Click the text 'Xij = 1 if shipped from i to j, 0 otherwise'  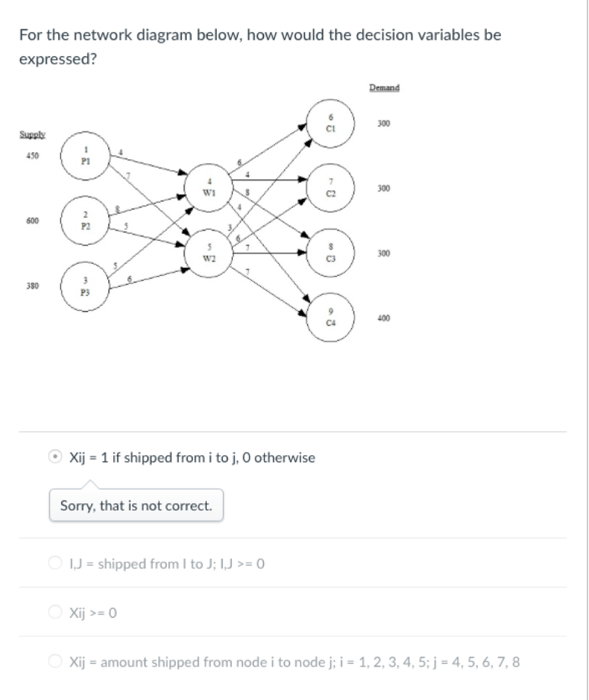[x=192, y=457]
